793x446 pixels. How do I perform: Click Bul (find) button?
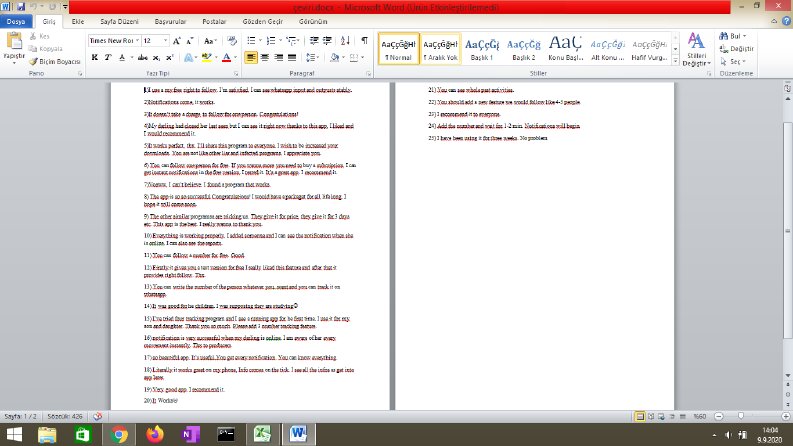tap(733, 36)
